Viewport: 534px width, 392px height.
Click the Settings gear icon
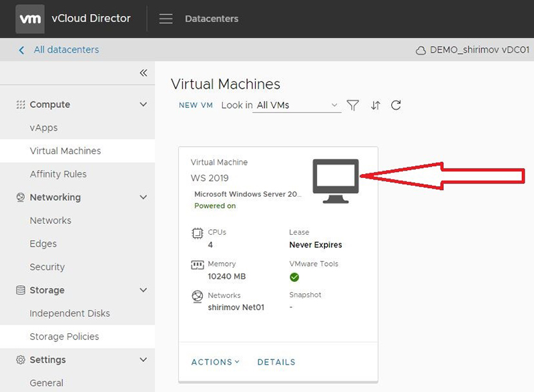(21, 360)
